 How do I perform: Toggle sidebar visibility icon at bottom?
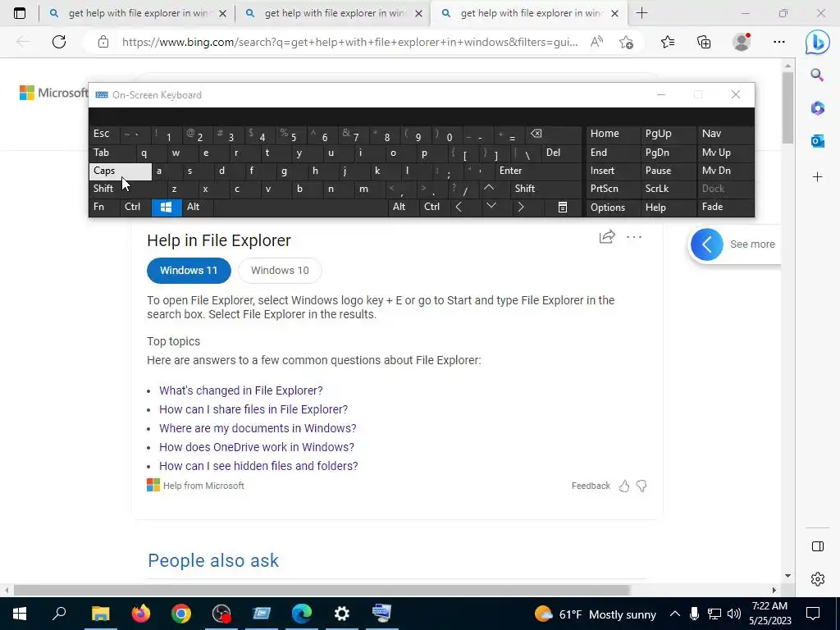click(818, 546)
